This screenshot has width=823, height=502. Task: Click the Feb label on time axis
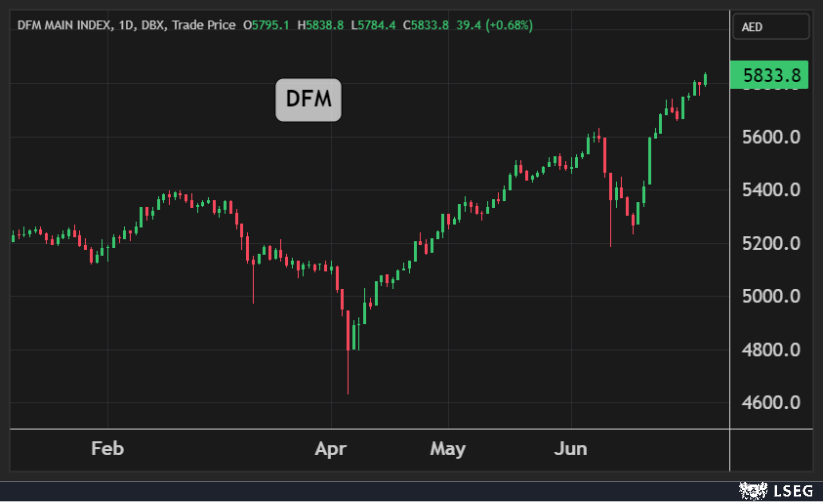[x=107, y=448]
